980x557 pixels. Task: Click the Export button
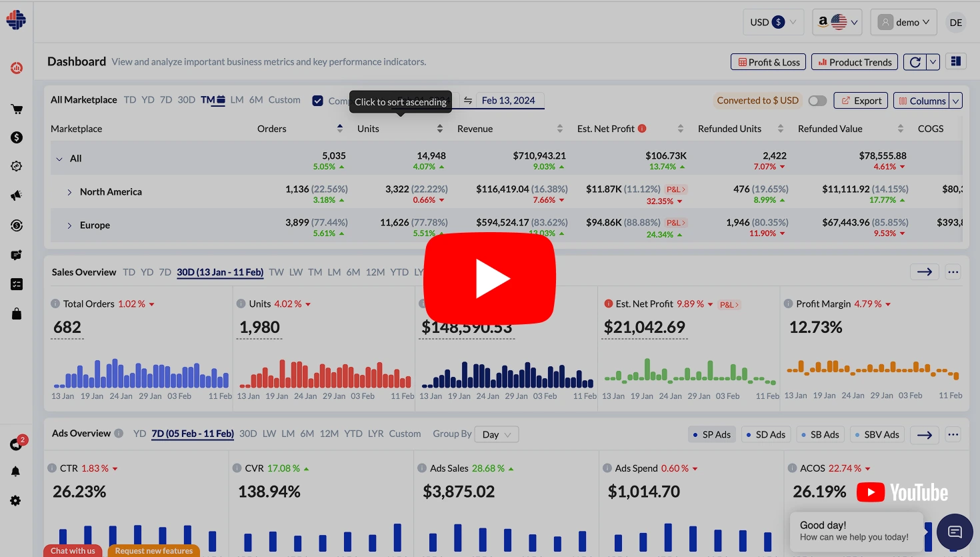(x=861, y=101)
